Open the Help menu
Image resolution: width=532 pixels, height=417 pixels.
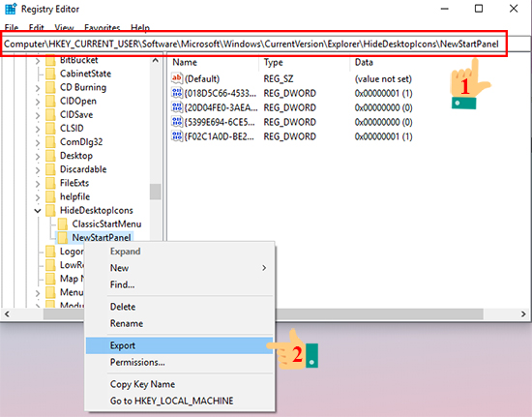[140, 28]
